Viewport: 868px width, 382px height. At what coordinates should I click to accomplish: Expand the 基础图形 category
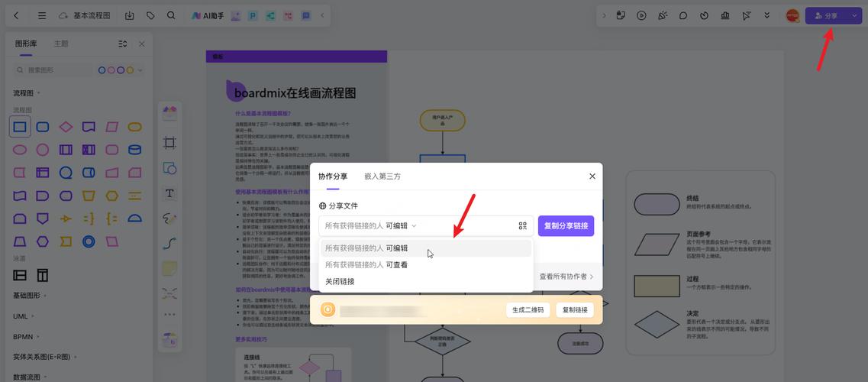click(x=30, y=296)
